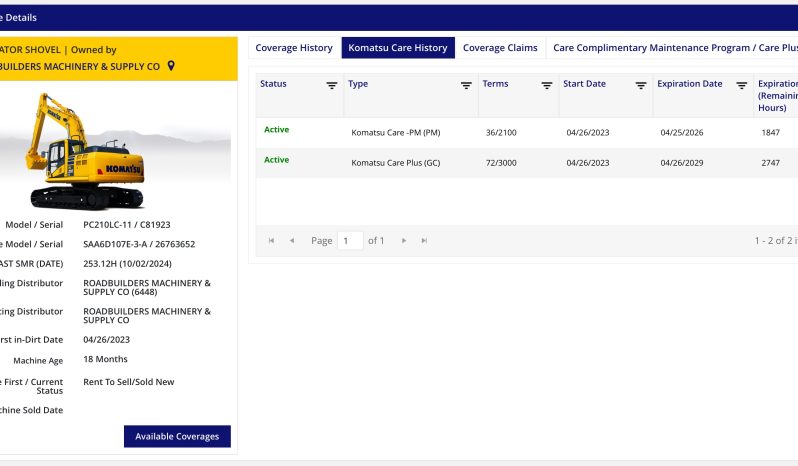Click Active status in Komatsu Care Plus row
Screen dimensions: 798x466
click(276, 160)
